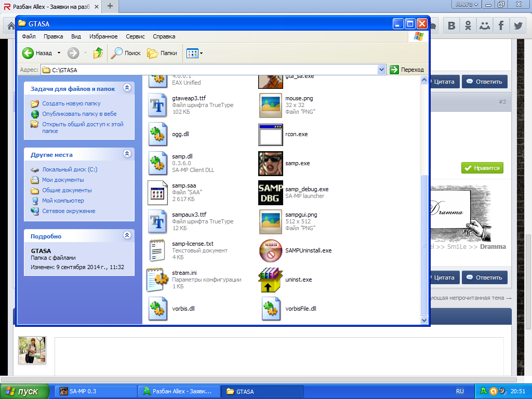
Task: Open the Избранное menu
Action: pos(103,36)
